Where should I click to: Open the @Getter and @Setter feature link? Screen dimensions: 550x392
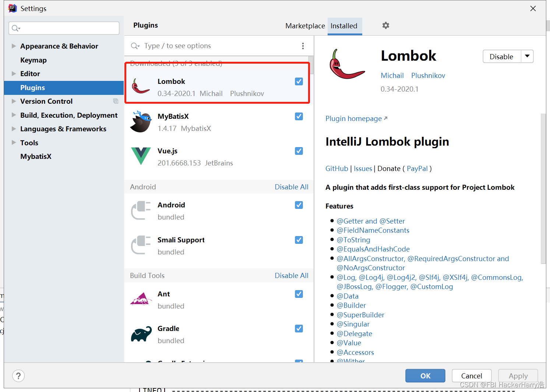pyautogui.click(x=371, y=221)
